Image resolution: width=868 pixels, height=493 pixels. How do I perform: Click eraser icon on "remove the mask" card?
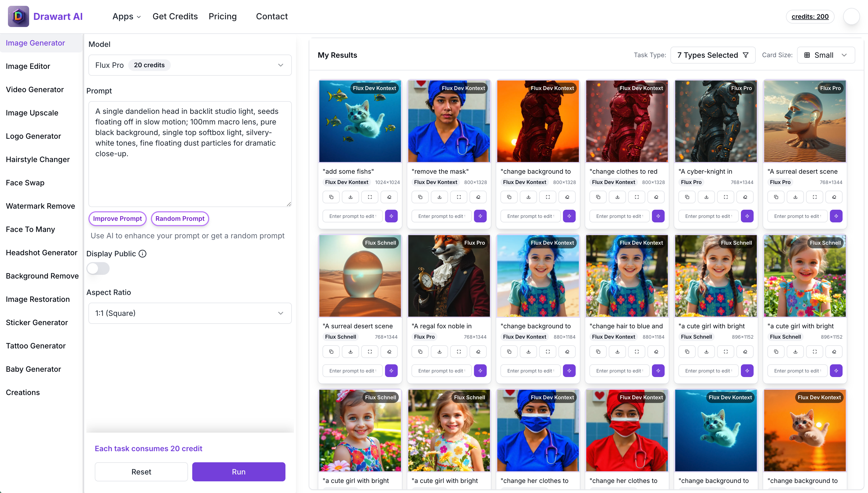tap(478, 197)
